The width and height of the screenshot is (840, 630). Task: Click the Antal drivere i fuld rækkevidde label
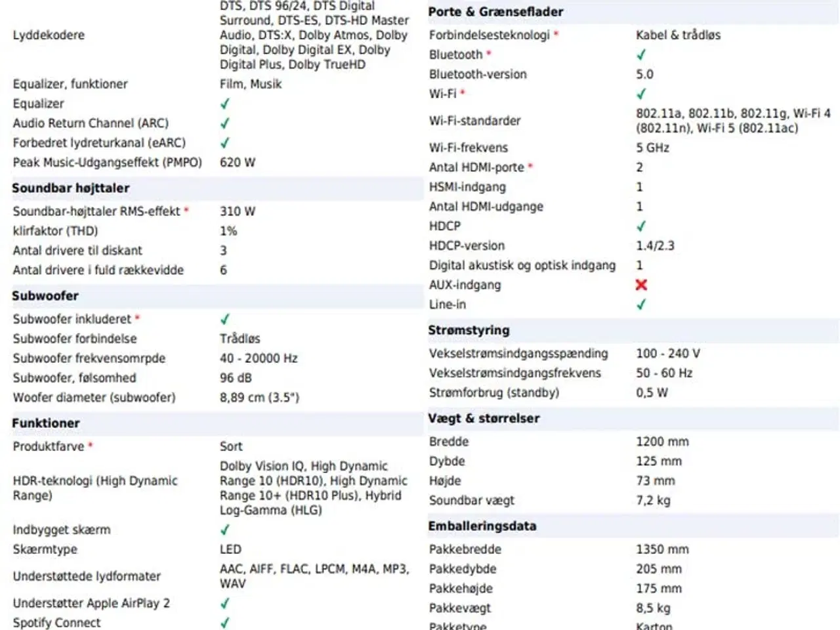(98, 270)
